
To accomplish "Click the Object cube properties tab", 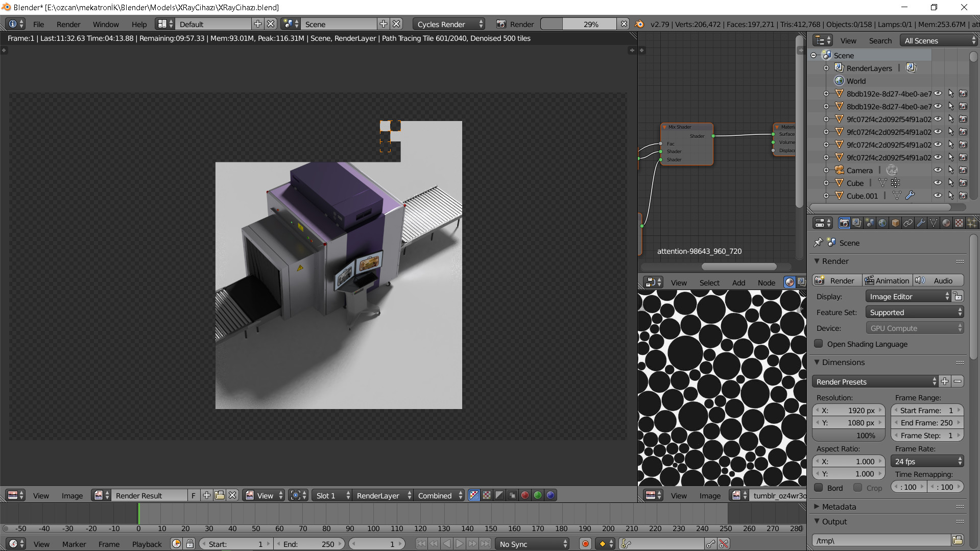I will tap(895, 223).
